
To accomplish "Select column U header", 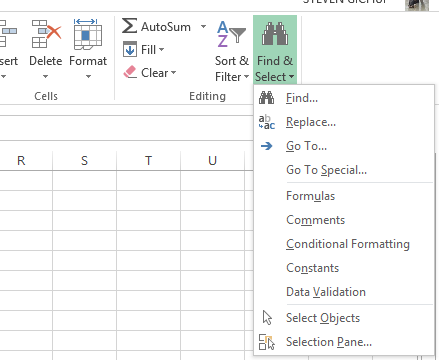I will (212, 161).
